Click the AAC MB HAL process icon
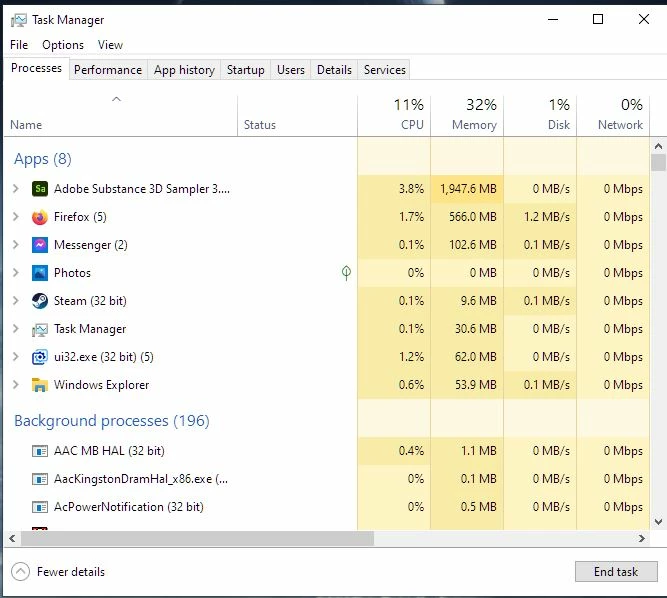 coord(40,451)
